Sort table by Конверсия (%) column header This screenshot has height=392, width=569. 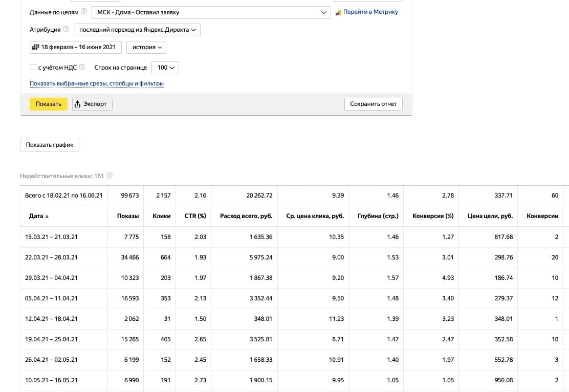pyautogui.click(x=433, y=216)
